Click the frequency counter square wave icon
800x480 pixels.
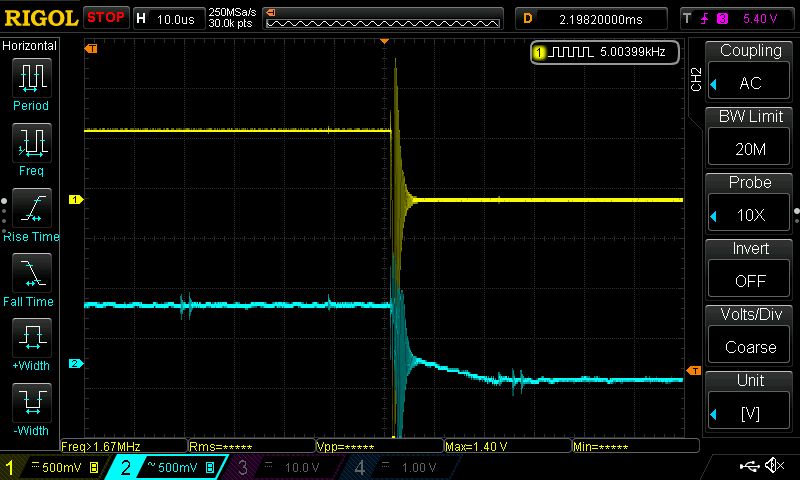pyautogui.click(x=570, y=52)
